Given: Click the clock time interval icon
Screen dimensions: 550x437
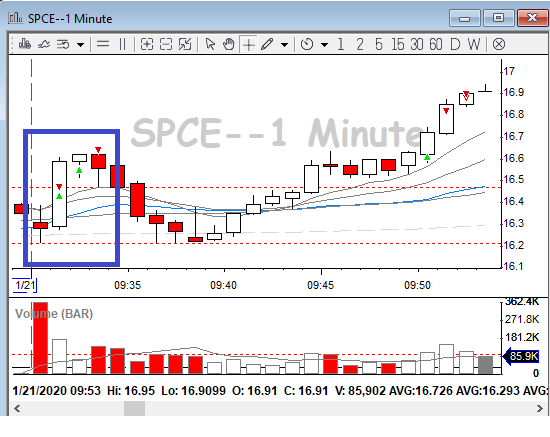Looking at the screenshot, I should [307, 44].
